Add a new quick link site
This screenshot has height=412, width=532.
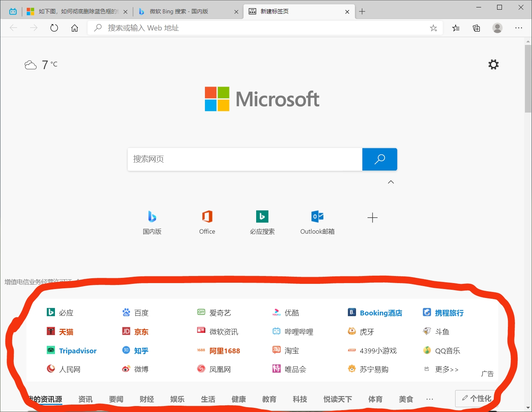tap(372, 218)
